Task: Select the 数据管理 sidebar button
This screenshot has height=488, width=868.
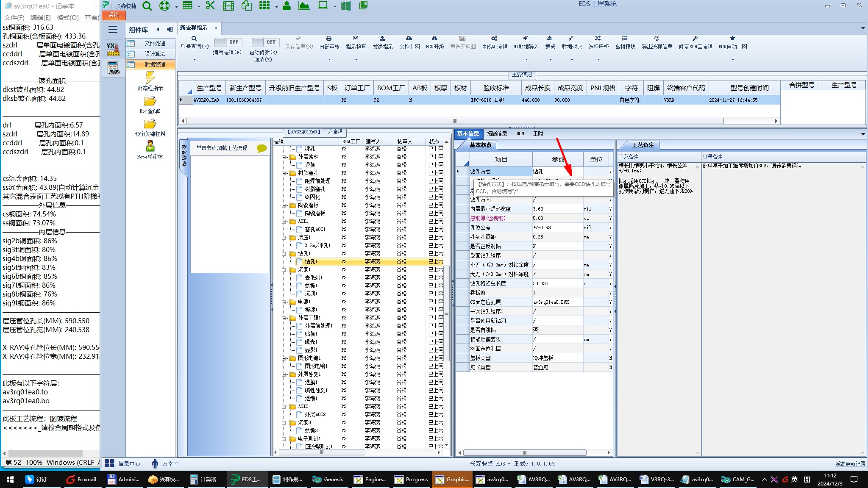Action: pyautogui.click(x=150, y=64)
